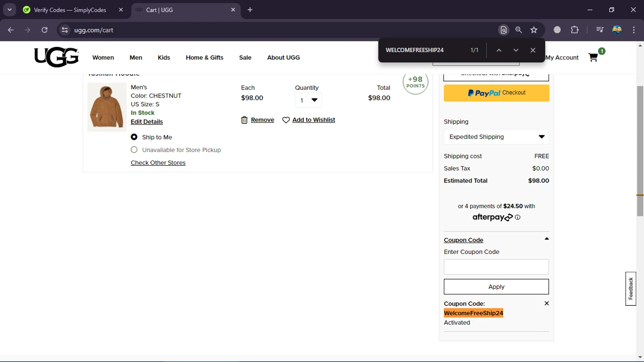644x362 pixels.
Task: Click the Edit Details link
Action: pyautogui.click(x=147, y=122)
